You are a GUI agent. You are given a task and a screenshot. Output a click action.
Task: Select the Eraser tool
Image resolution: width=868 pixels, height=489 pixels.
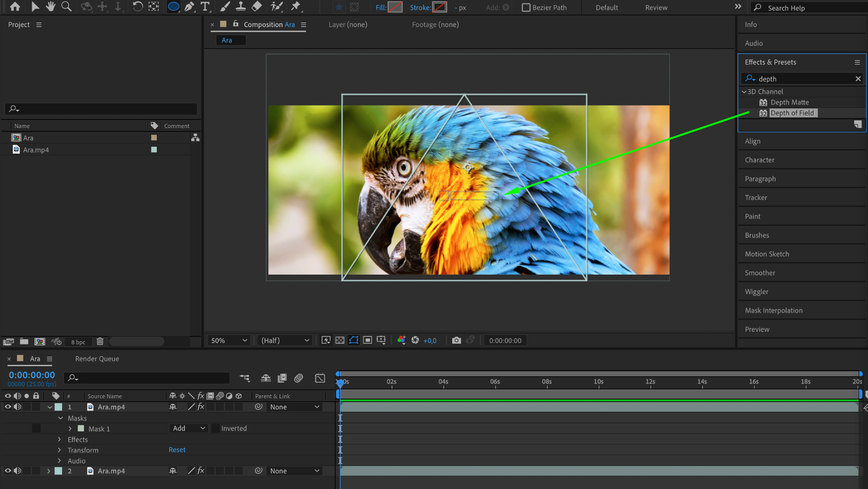(x=256, y=7)
